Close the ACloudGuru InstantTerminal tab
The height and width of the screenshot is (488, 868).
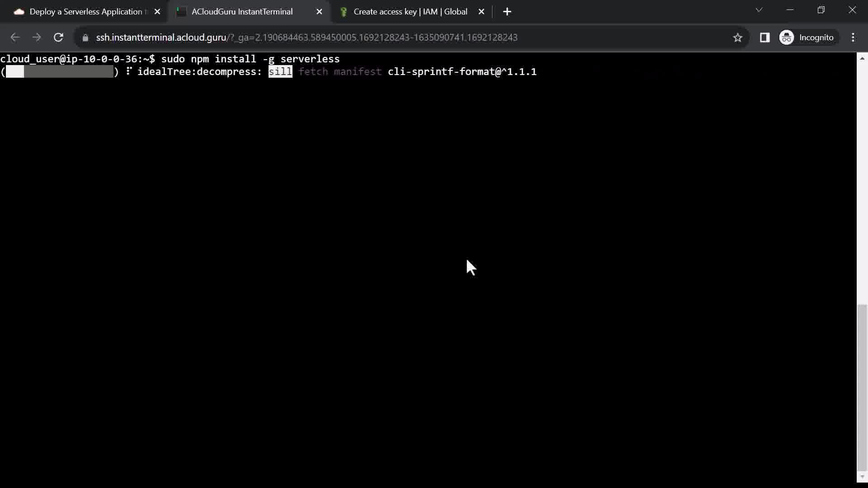[319, 12]
